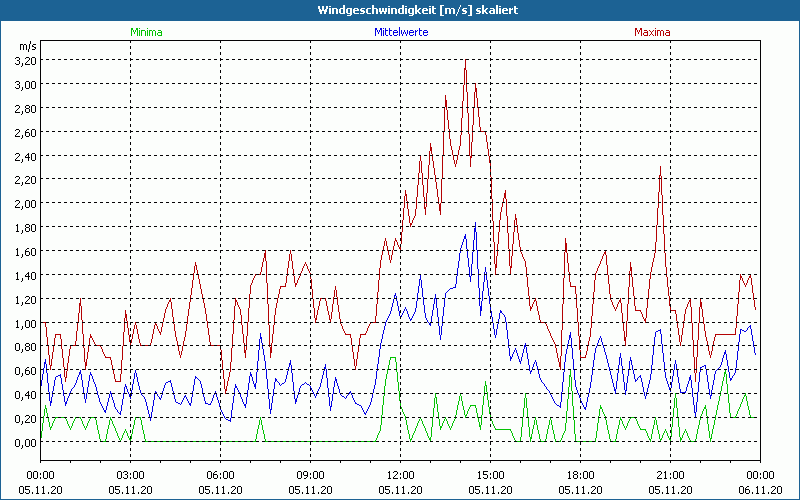Click the 2,80 y-axis value
Viewport: 800px width, 500px height.
[26, 109]
